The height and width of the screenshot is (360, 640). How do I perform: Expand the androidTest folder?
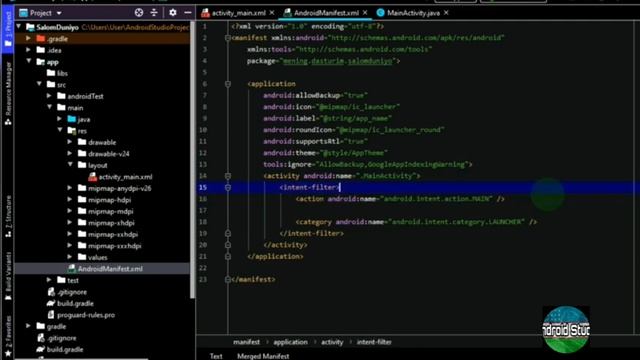tap(49, 96)
